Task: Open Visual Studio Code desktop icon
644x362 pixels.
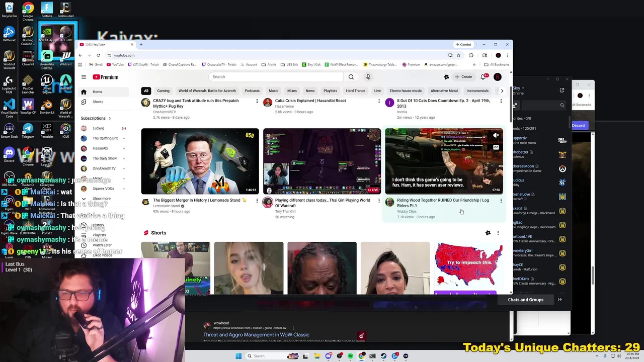Action: (x=9, y=108)
